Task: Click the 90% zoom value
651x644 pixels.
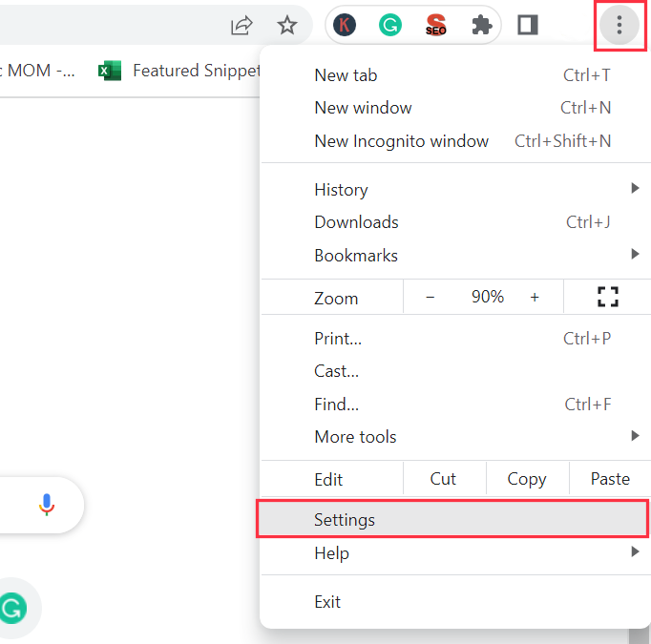Action: [x=488, y=297]
